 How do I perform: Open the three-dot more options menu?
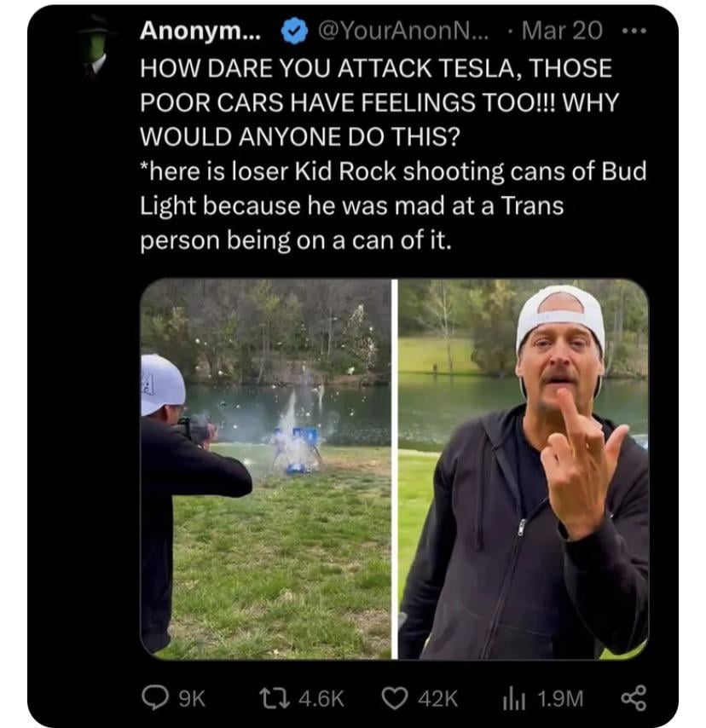click(x=635, y=30)
